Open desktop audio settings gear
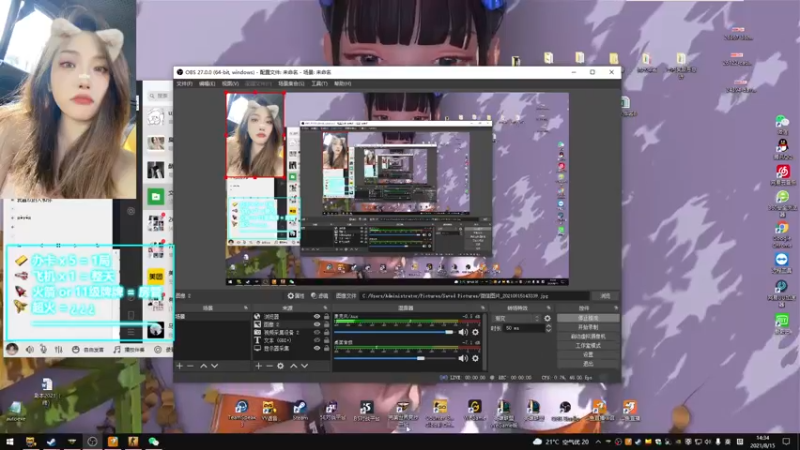Image resolution: width=800 pixels, height=450 pixels. 475,358
